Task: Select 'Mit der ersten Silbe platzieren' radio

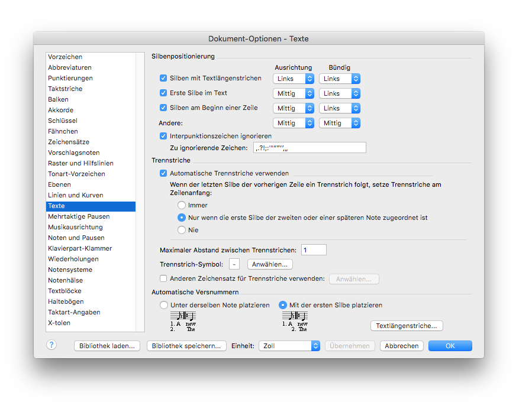Action: click(x=283, y=305)
